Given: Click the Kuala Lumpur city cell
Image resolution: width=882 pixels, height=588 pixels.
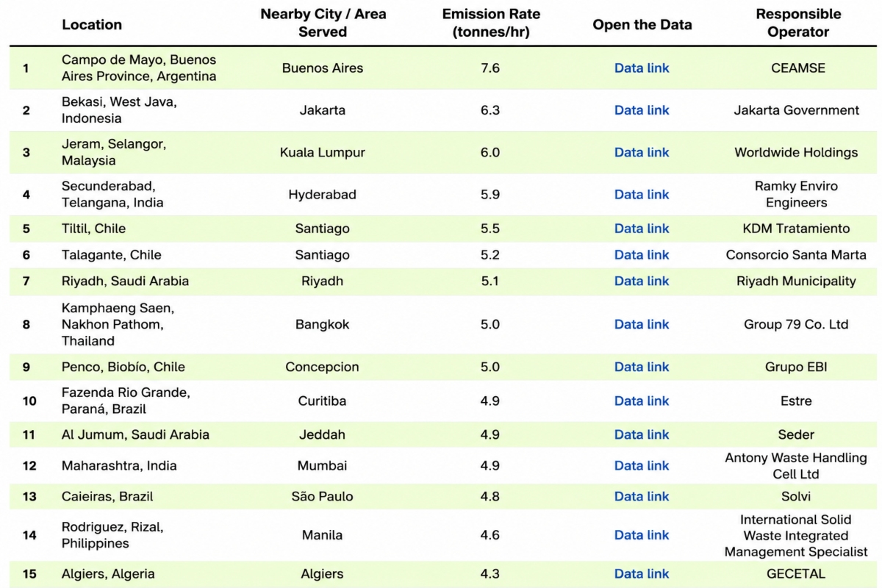Looking at the screenshot, I should [x=323, y=152].
